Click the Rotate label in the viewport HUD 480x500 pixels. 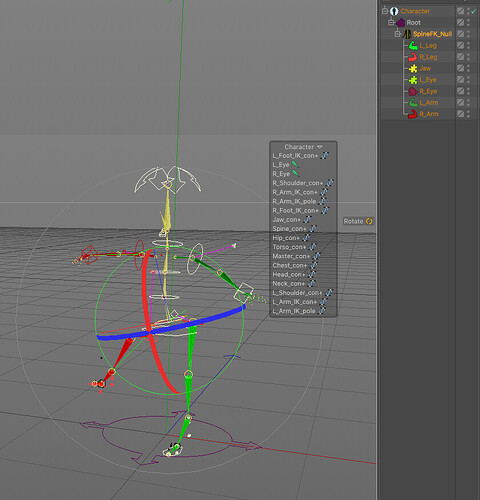pos(353,221)
